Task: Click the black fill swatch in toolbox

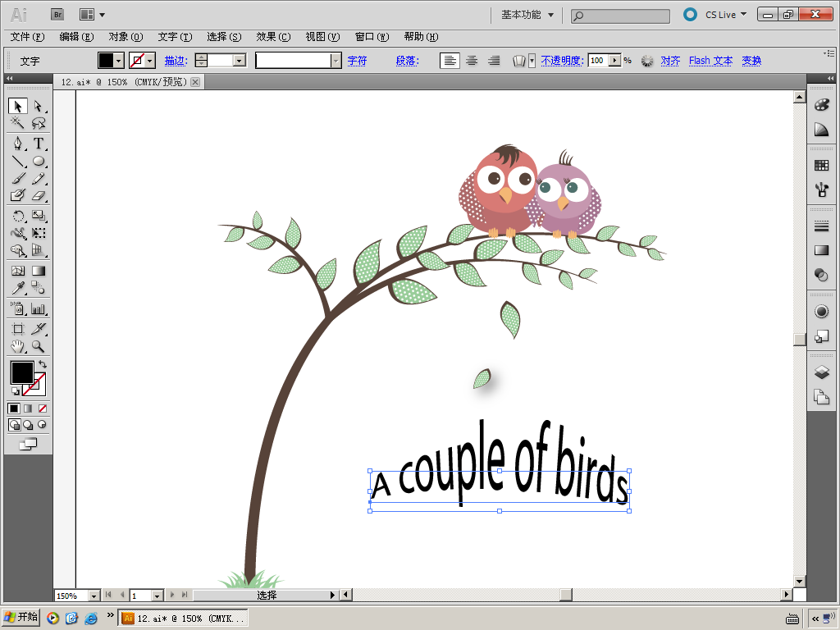Action: [21, 372]
